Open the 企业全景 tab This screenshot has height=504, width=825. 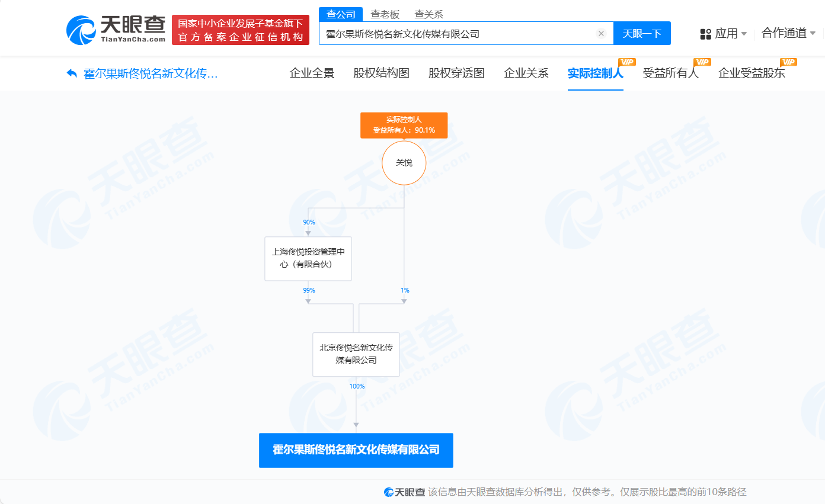tap(311, 72)
